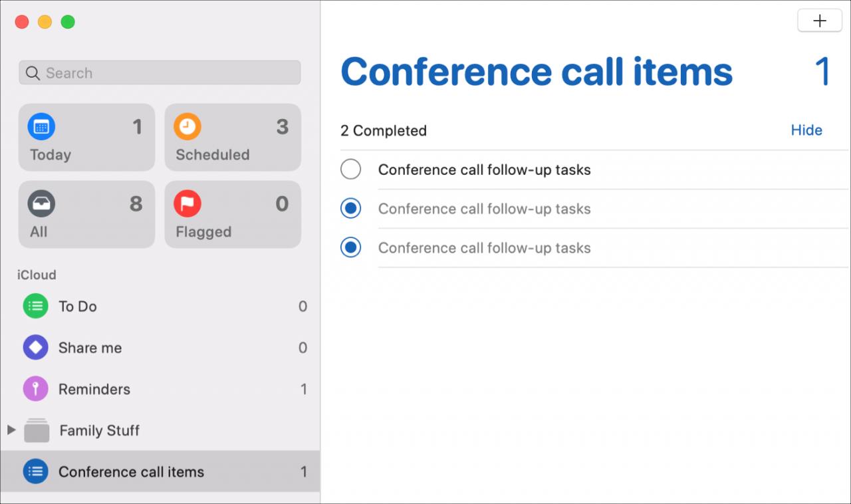
Task: Click the green full screen window button
Action: (x=68, y=22)
